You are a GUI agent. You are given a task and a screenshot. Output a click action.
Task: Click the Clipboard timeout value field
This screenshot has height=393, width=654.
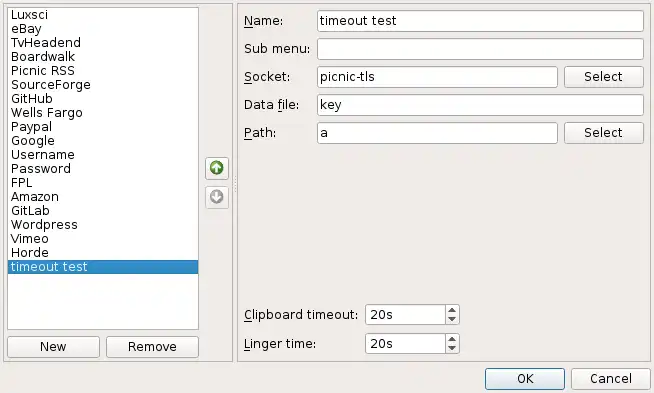tap(405, 315)
